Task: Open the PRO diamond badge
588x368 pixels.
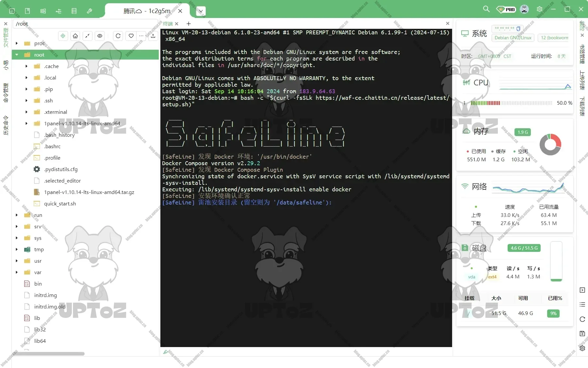Action: coord(506,9)
